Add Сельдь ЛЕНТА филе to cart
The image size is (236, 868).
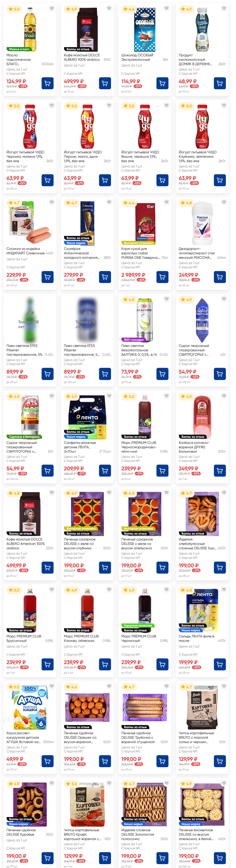pyautogui.click(x=220, y=664)
